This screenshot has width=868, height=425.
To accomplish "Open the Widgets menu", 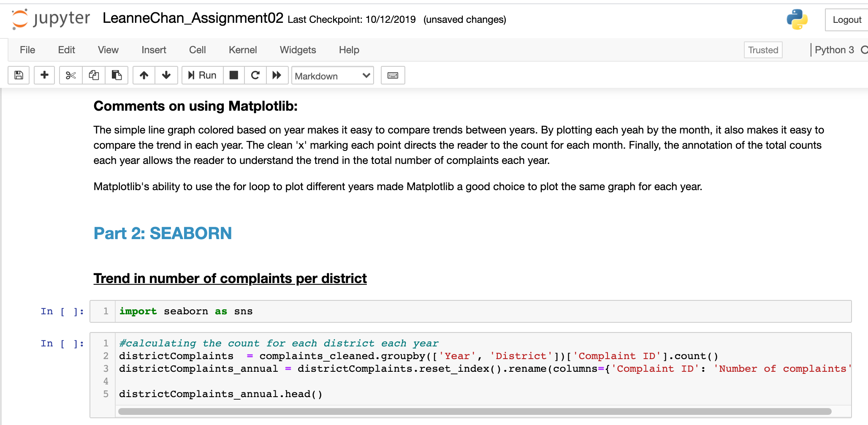I will coord(298,50).
